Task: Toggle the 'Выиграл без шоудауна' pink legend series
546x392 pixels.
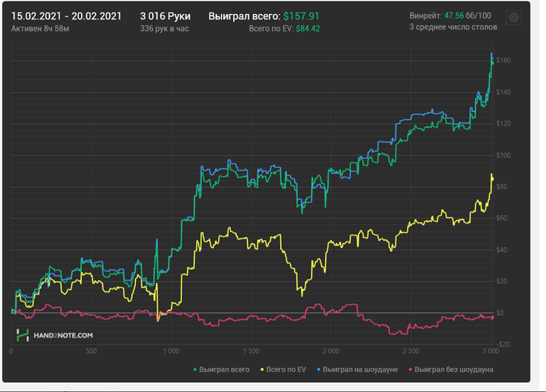Action: (x=451, y=369)
